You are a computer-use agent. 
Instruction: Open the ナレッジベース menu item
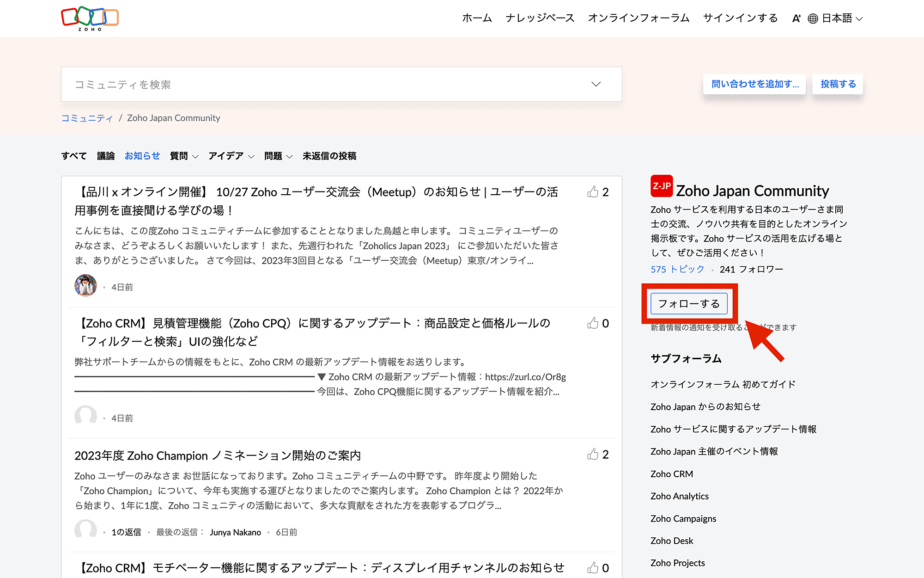(x=540, y=18)
